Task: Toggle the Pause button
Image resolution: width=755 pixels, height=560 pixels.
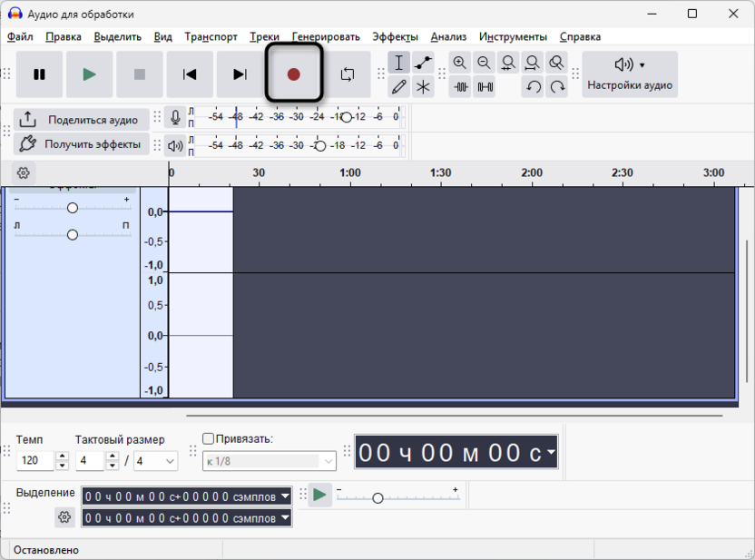Action: tap(39, 74)
